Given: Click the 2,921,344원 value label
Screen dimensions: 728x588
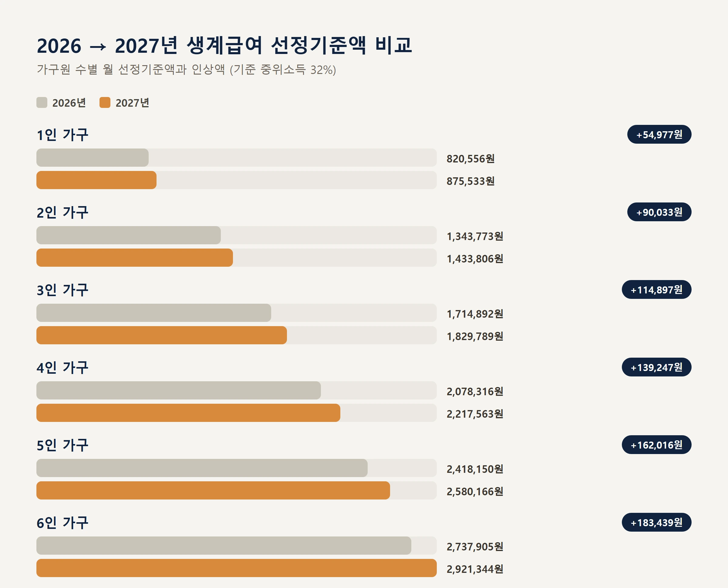Looking at the screenshot, I should (475, 569).
